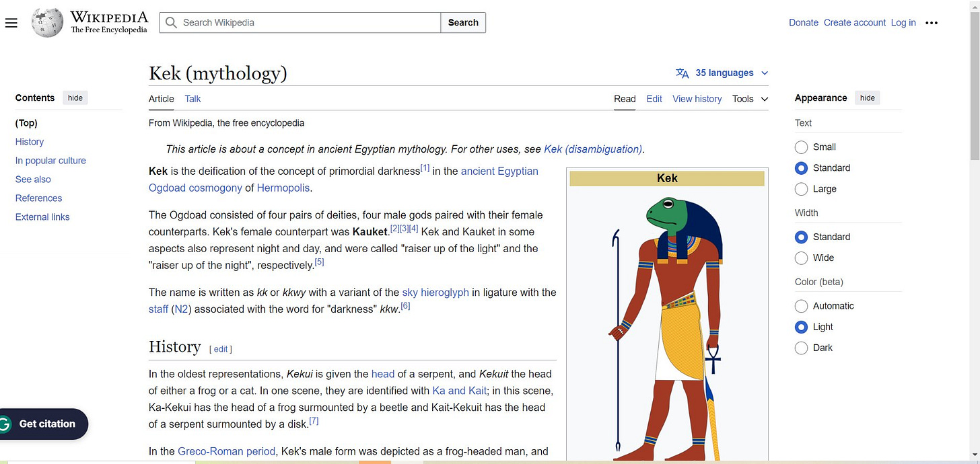Image resolution: width=980 pixels, height=464 pixels.
Task: Hide the Appearance panel
Action: (868, 98)
